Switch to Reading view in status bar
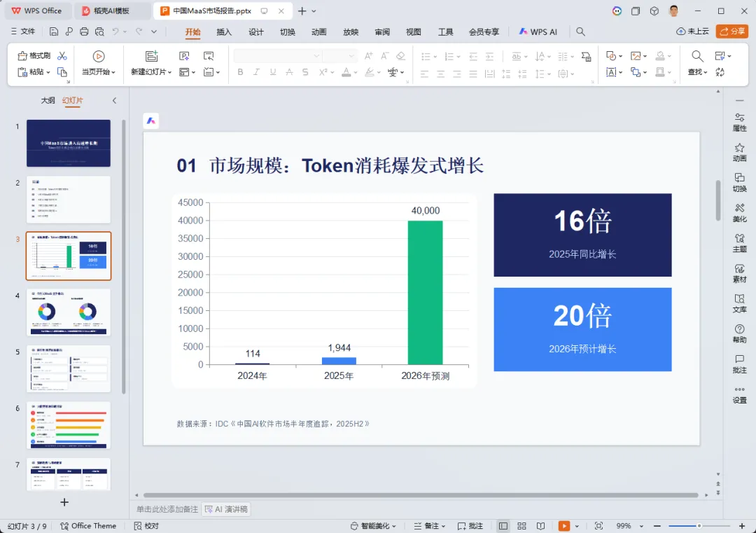The width and height of the screenshot is (756, 533). tap(540, 526)
